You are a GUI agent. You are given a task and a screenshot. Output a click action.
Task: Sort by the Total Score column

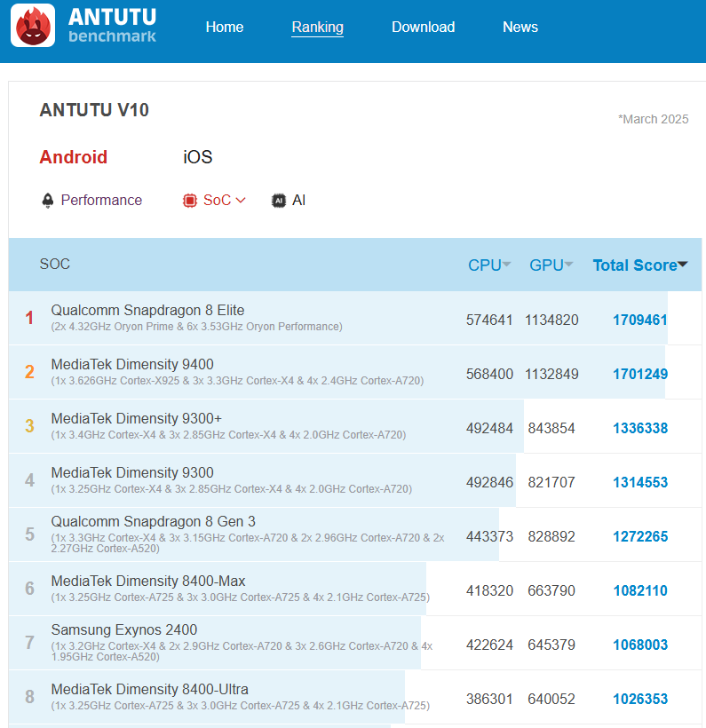(640, 265)
